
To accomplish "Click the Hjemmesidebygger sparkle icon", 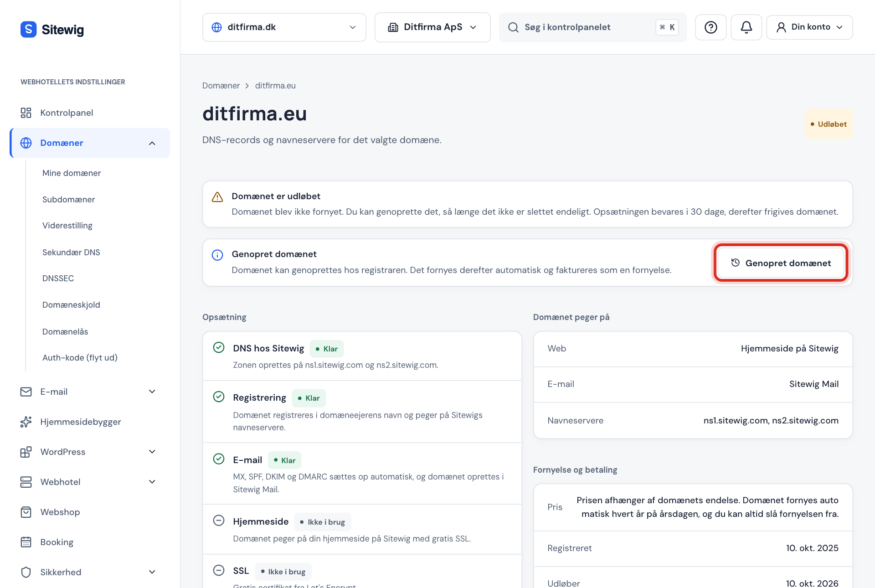I will coord(26,422).
